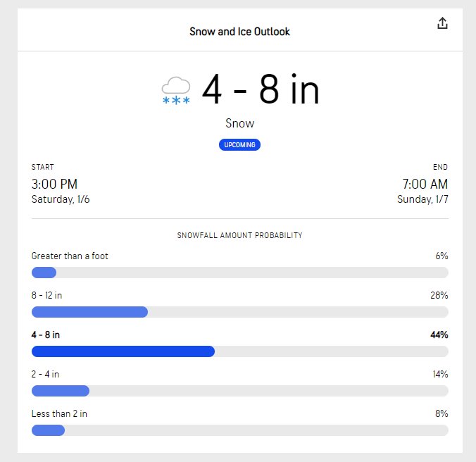Click the 7:00 AM end time

(x=425, y=184)
